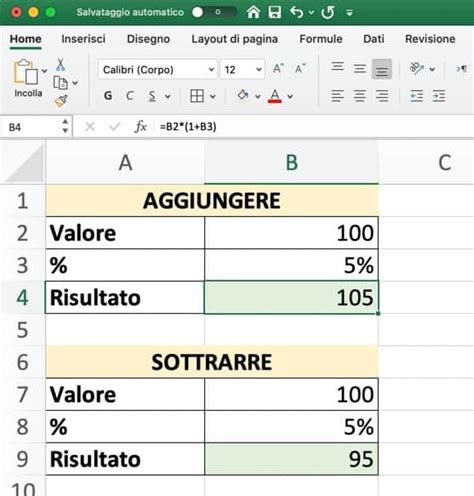Undo the last action
Viewport: 474px width, 496px height.
296,12
